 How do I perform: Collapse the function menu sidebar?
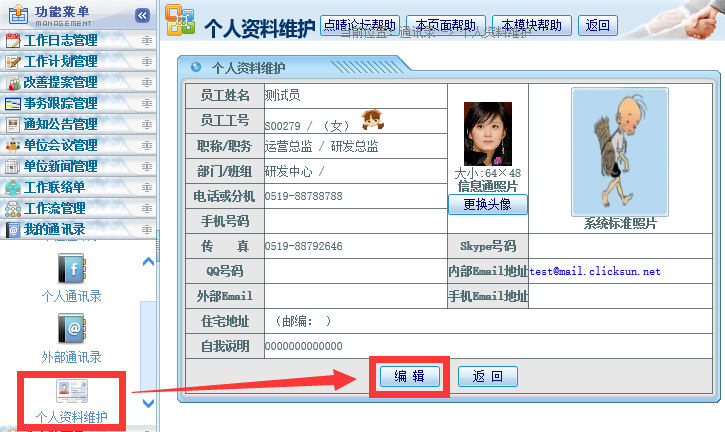point(142,15)
